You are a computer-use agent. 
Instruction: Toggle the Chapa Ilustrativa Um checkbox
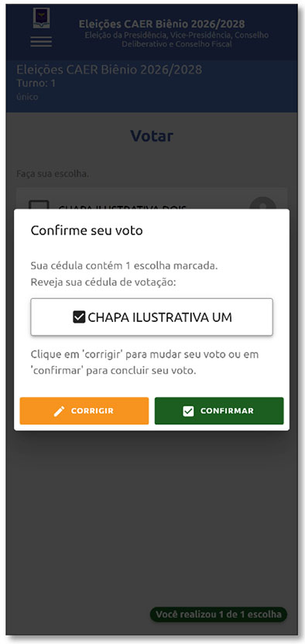[79, 317]
